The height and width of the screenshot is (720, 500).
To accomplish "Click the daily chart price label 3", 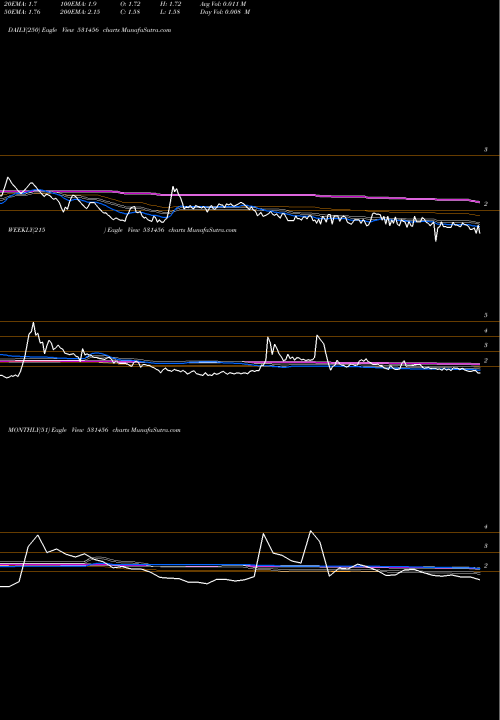I will tap(486, 150).
